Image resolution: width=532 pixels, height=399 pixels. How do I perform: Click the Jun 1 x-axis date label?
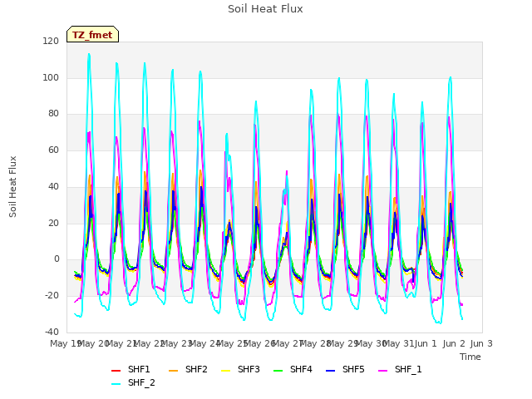click(426, 343)
